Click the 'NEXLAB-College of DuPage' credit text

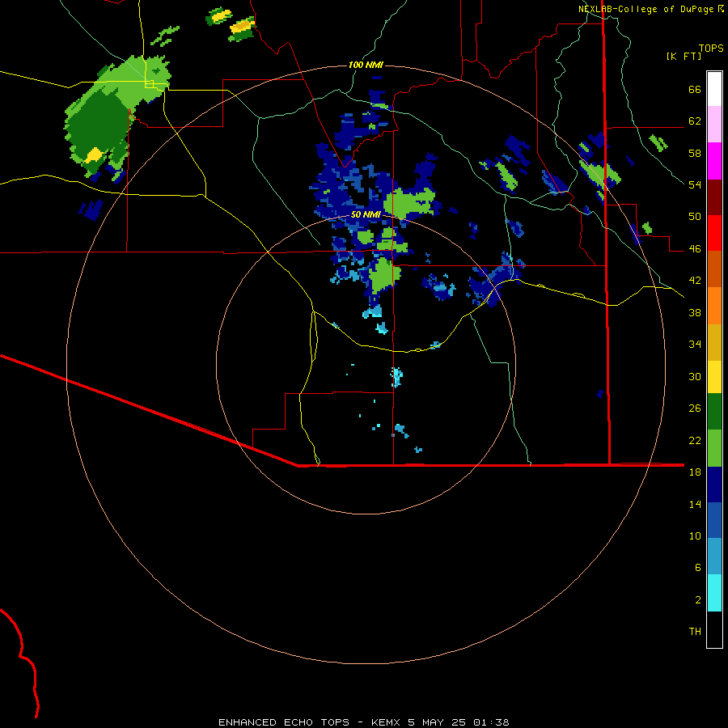click(x=645, y=9)
